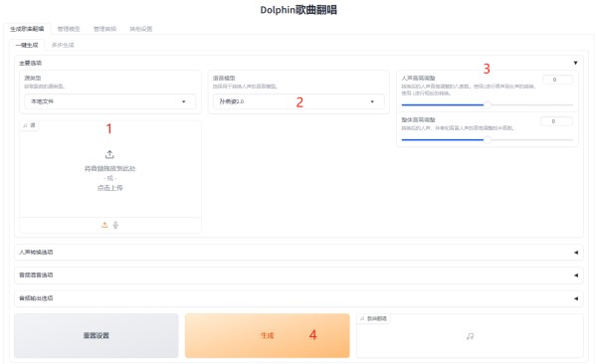This screenshot has width=597, height=364.
Task: Expand the 音频混音选项 section
Action: coord(298,274)
